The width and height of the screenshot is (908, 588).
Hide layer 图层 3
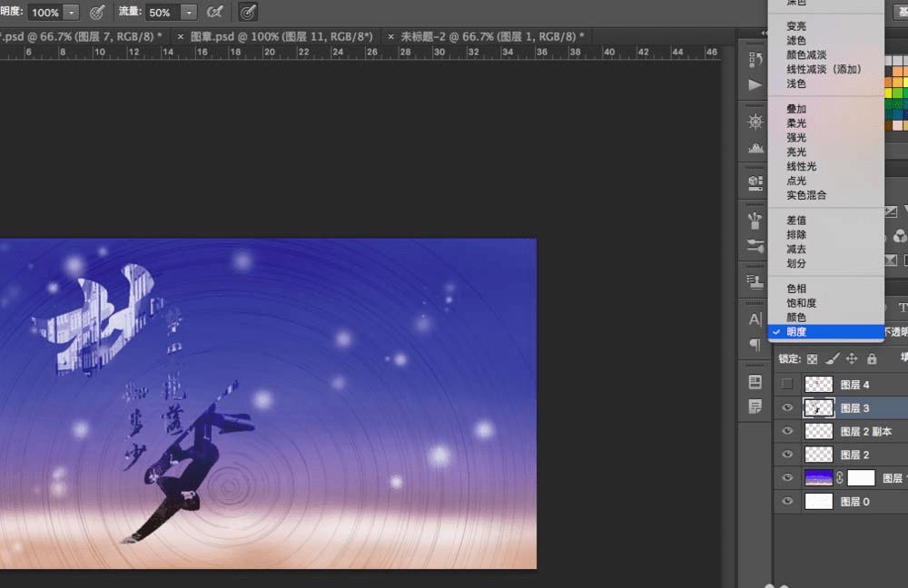coord(787,408)
